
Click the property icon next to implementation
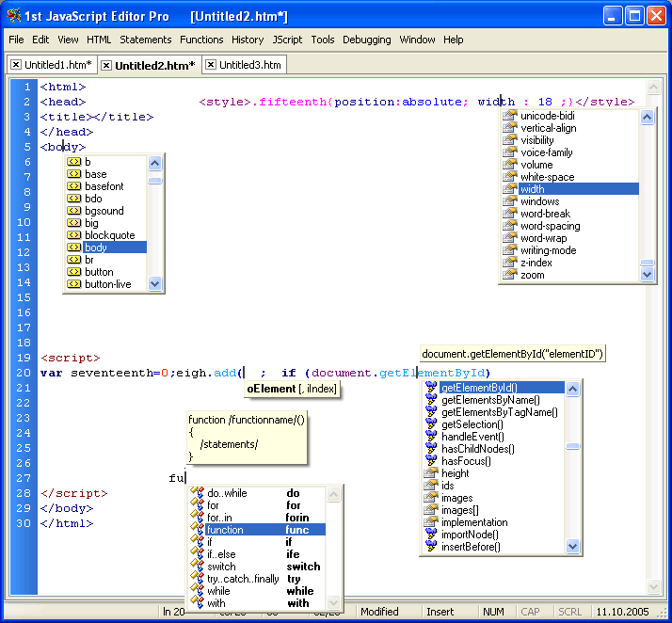coord(430,522)
